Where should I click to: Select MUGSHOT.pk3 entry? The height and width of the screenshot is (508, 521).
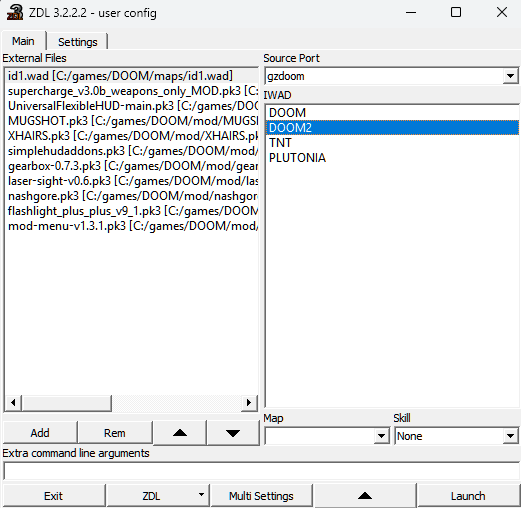tap(132, 121)
